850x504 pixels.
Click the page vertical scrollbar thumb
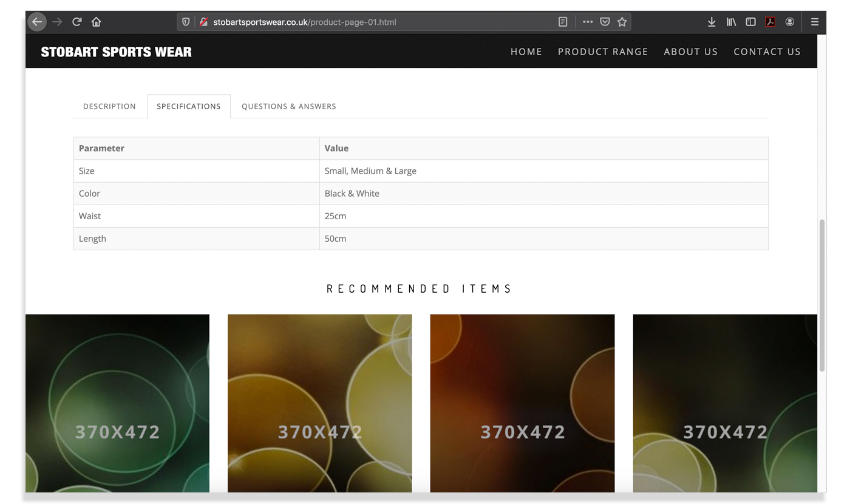pos(822,295)
